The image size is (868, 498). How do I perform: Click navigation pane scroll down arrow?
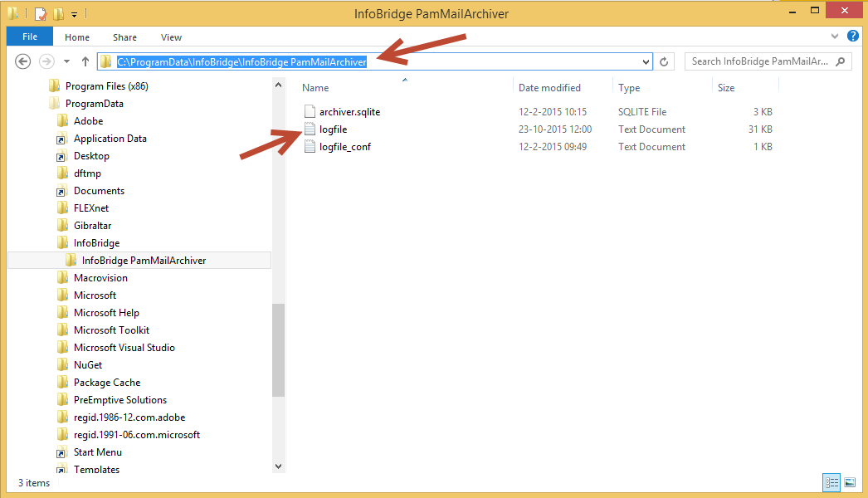click(x=279, y=466)
